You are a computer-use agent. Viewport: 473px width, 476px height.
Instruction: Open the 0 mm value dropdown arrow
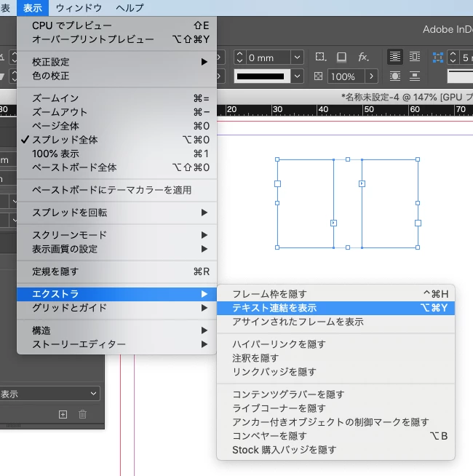(x=297, y=57)
